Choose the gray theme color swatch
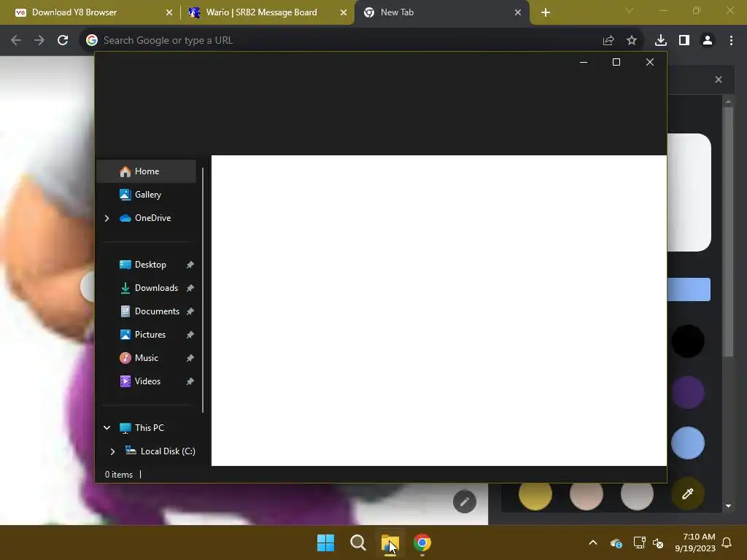 click(x=637, y=495)
